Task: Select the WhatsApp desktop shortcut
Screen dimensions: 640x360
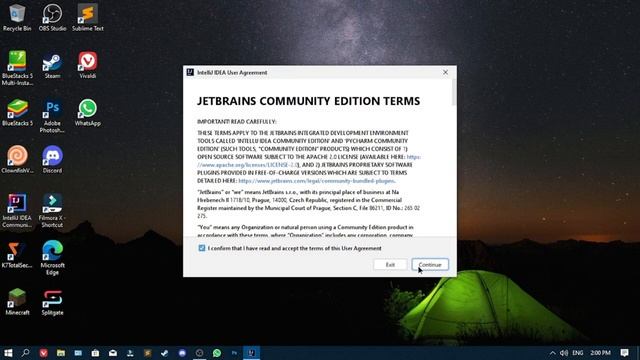Action: 88,113
